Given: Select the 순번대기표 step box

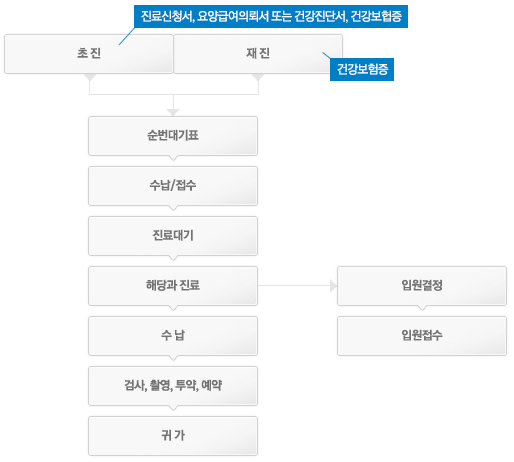Looking at the screenshot, I should tap(173, 136).
